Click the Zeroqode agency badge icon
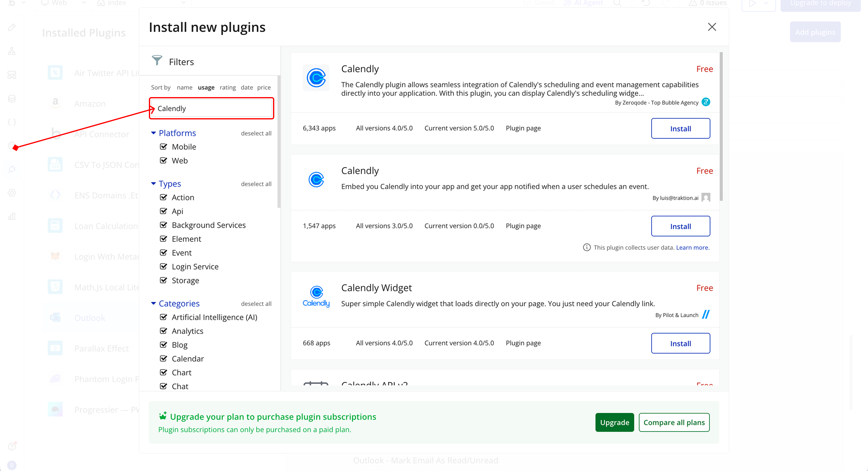This screenshot has height=471, width=868. click(706, 102)
